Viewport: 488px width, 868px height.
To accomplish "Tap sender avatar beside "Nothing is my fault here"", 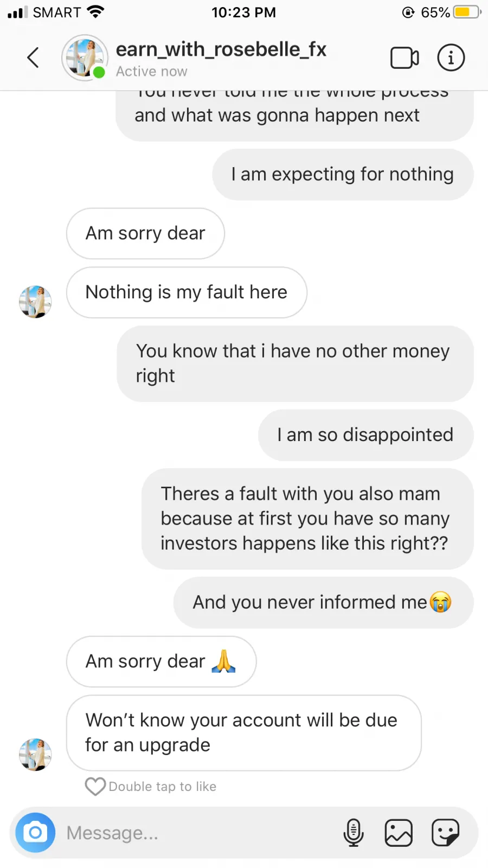I will click(x=35, y=302).
